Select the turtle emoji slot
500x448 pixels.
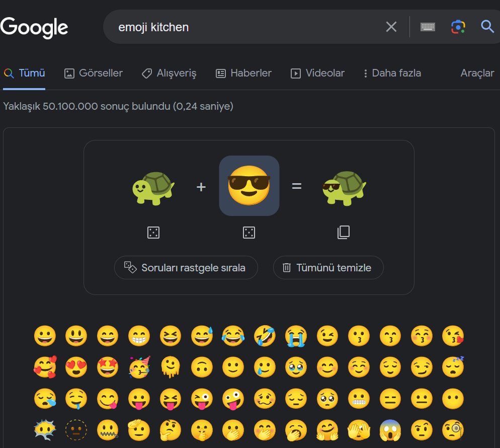[153, 188]
